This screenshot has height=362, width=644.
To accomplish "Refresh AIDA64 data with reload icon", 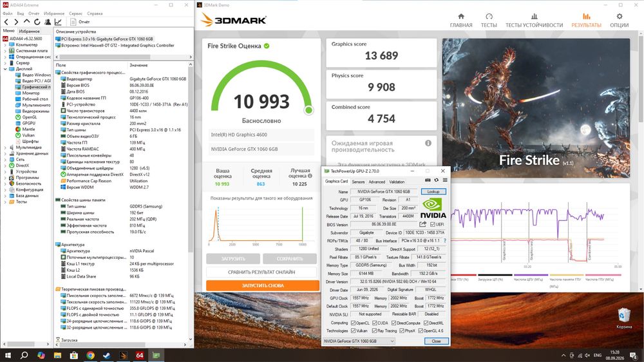I will [37, 22].
